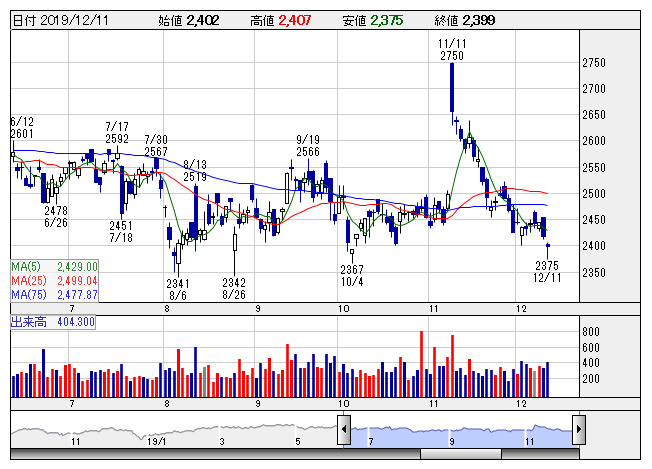Click the left range handle arrow

(343, 429)
